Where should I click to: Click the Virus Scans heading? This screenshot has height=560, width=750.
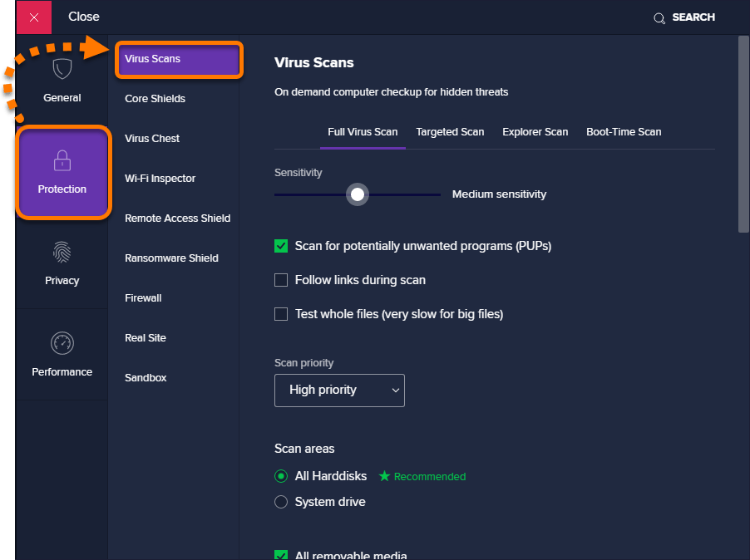313,62
